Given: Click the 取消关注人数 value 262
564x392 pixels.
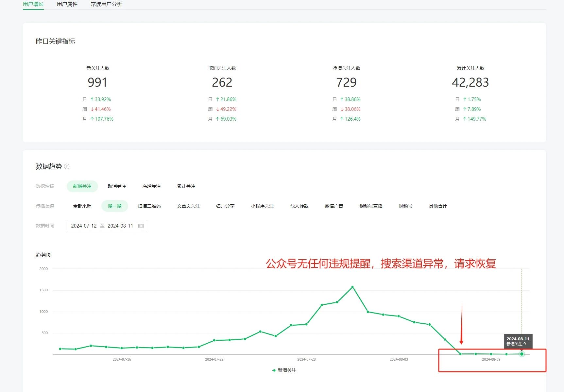Looking at the screenshot, I should [222, 82].
